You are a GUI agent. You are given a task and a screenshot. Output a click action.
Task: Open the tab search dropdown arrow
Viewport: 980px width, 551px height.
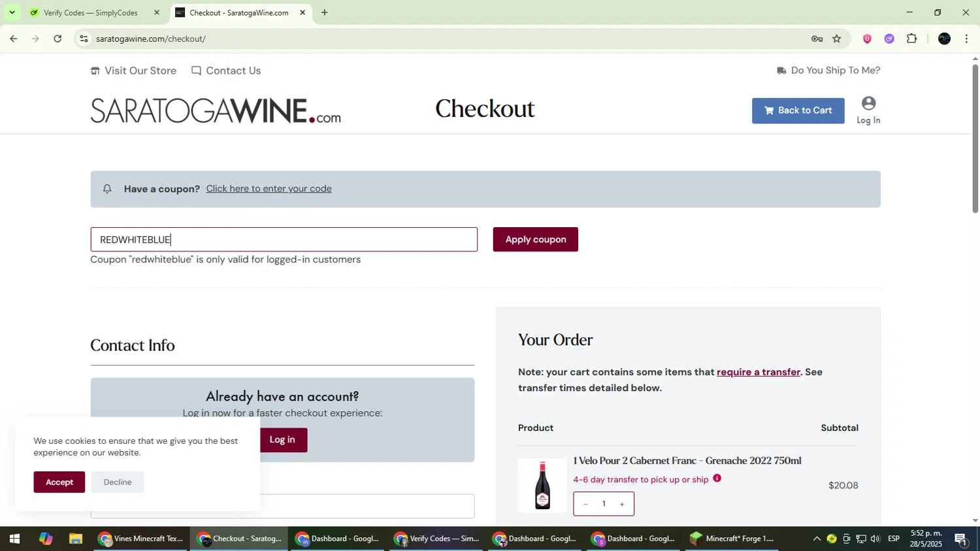pyautogui.click(x=12, y=12)
